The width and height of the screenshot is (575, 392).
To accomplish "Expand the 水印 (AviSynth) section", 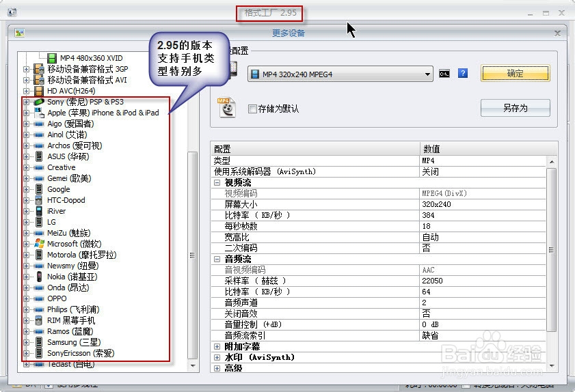I will pos(217,358).
